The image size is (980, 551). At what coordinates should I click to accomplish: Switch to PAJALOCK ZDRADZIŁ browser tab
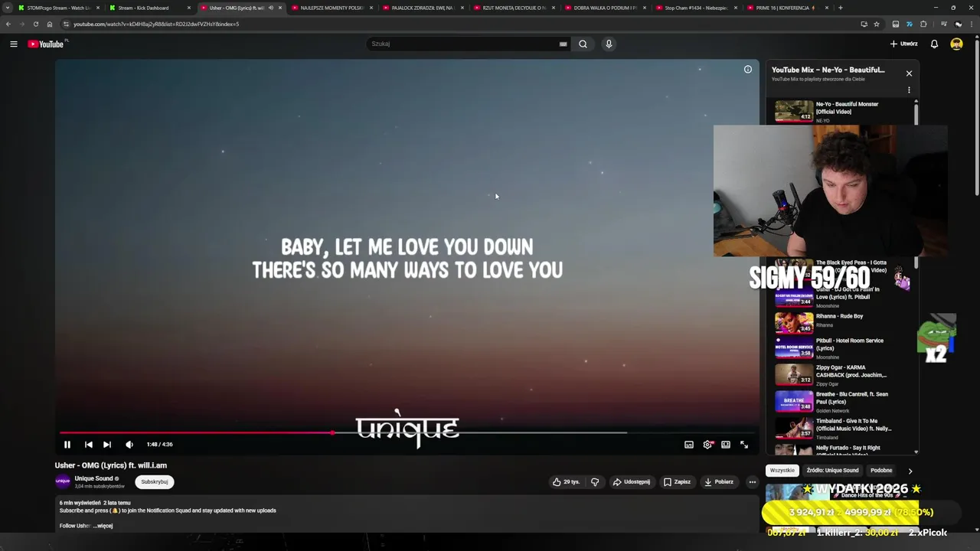423,8
